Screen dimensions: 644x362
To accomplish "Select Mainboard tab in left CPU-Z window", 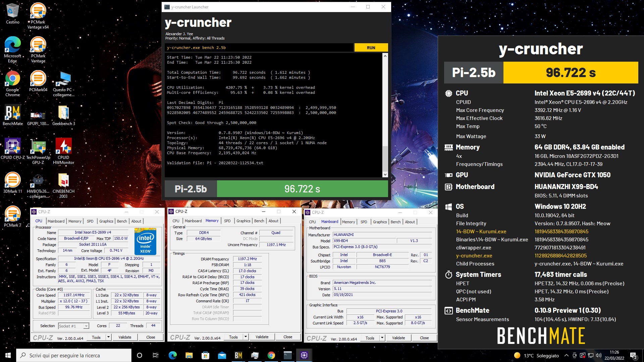I will tap(56, 221).
